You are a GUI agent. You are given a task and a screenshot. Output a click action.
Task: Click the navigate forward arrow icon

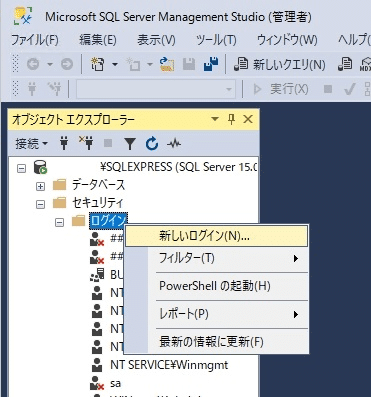(x=67, y=64)
